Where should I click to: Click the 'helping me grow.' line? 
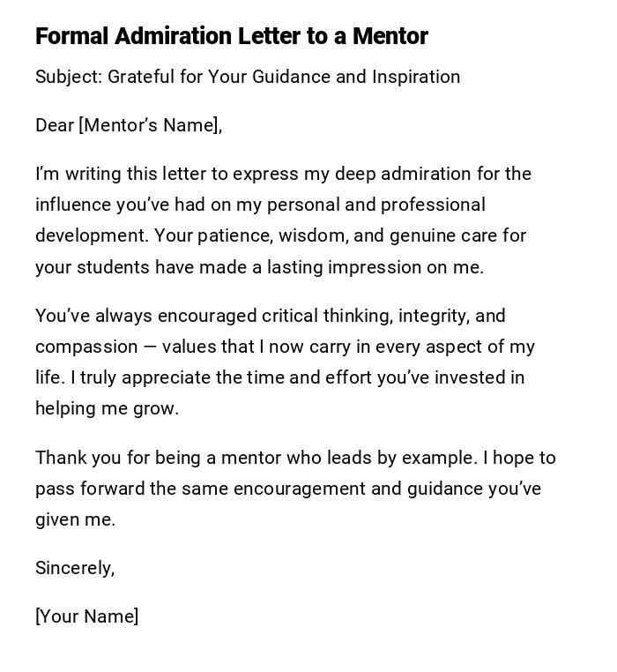click(x=107, y=408)
